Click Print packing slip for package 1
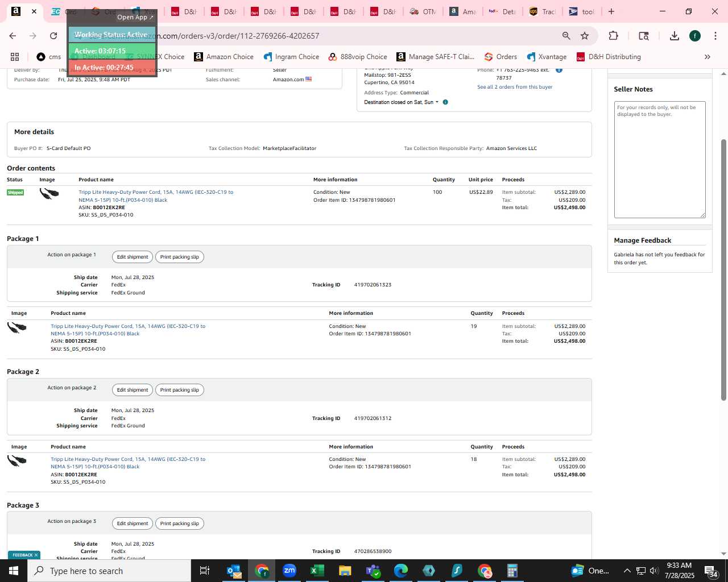Screen dimensions: 728x582 click(180, 257)
